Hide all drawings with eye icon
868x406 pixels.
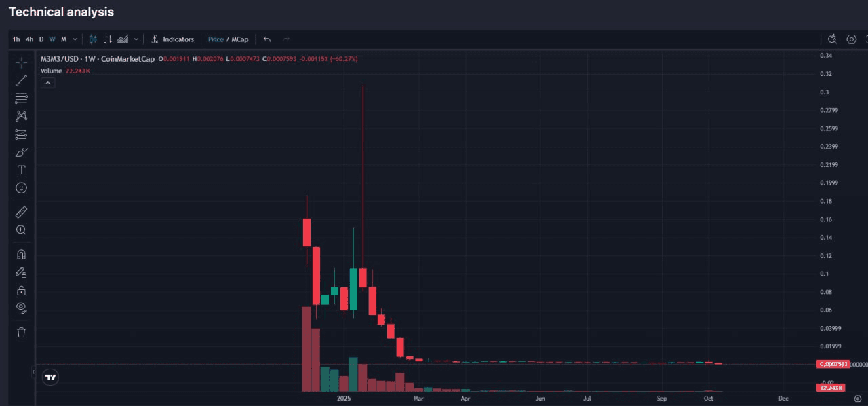coord(21,308)
